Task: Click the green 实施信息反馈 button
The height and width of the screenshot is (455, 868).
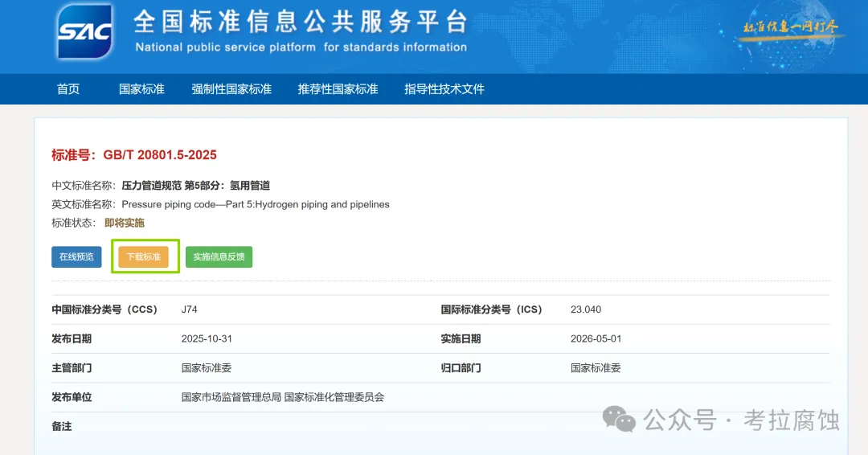Action: coord(219,257)
